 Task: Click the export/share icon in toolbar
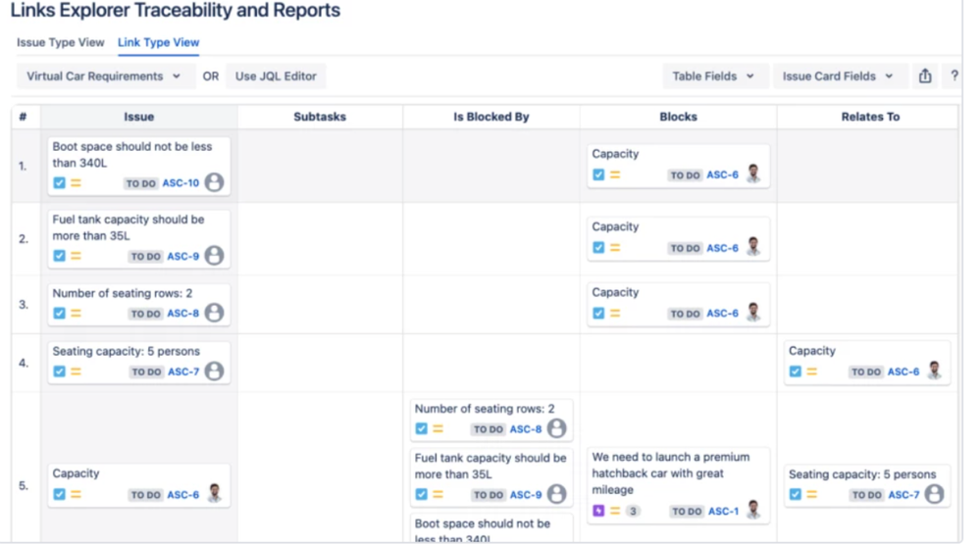coord(925,76)
